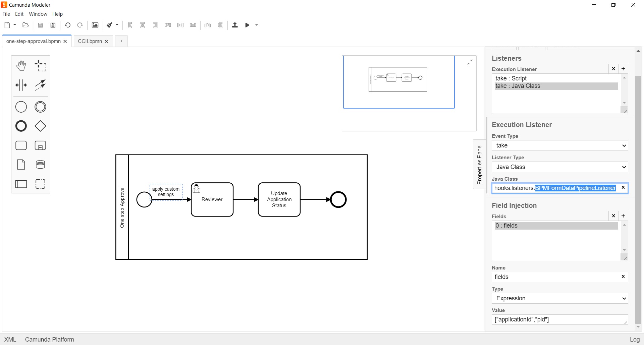
Task: Open the new file dropdown arrow
Action: [15, 25]
